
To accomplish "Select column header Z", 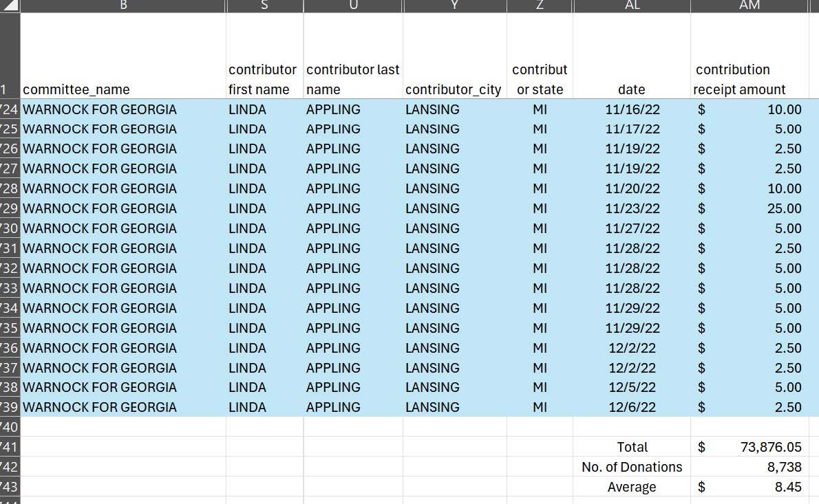I will coord(540,6).
